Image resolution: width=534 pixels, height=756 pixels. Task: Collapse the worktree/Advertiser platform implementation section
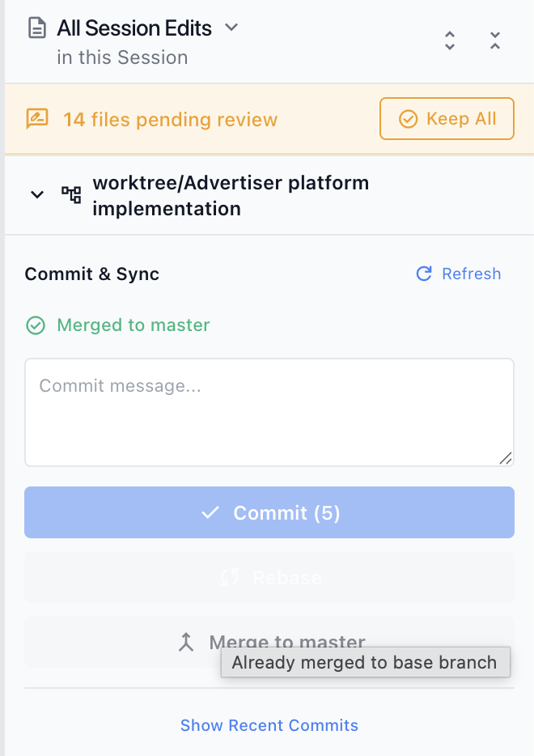(37, 195)
